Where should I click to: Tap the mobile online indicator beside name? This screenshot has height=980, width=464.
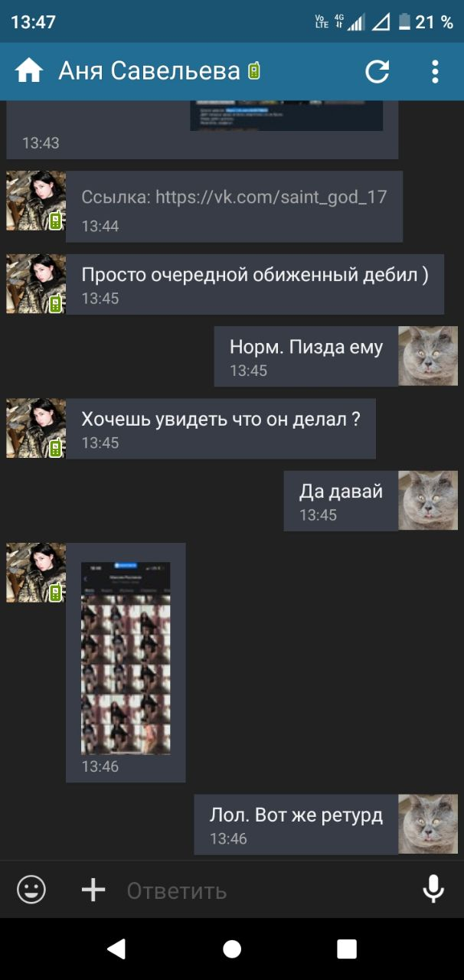(x=254, y=71)
